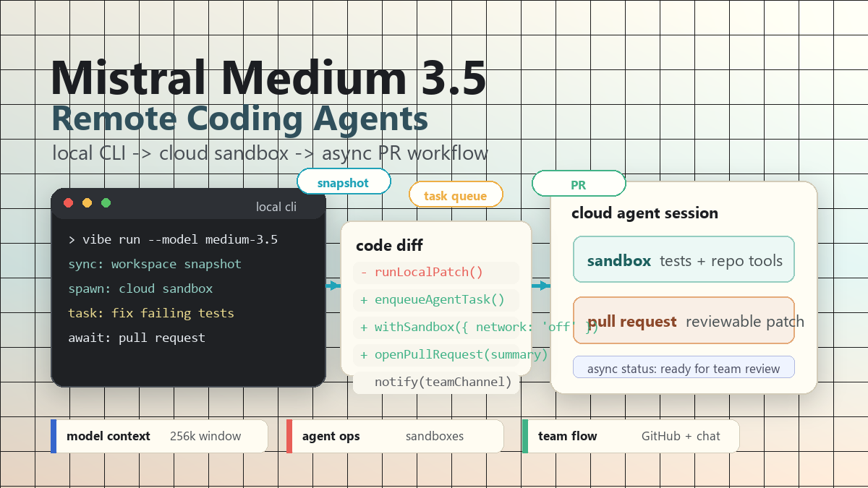Image resolution: width=868 pixels, height=488 pixels.
Task: Select the PR pill label
Action: click(579, 185)
